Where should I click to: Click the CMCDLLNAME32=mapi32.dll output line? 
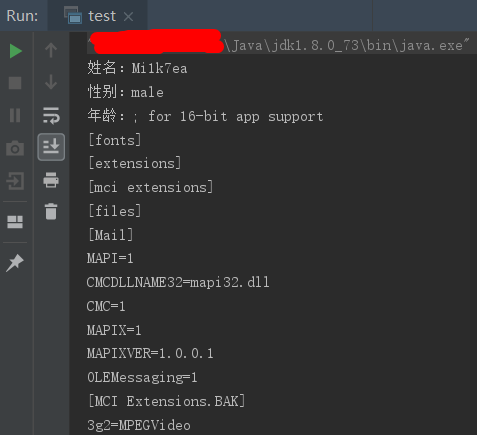point(178,282)
